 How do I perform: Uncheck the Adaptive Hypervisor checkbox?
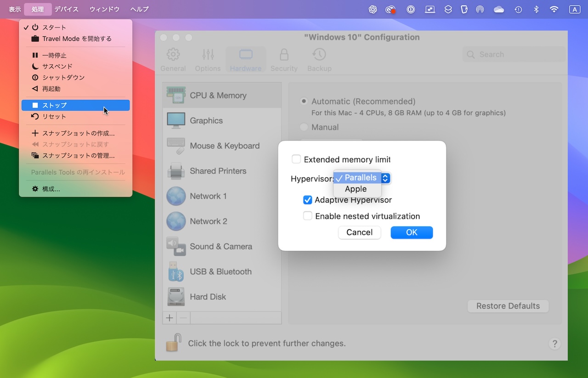click(x=307, y=200)
